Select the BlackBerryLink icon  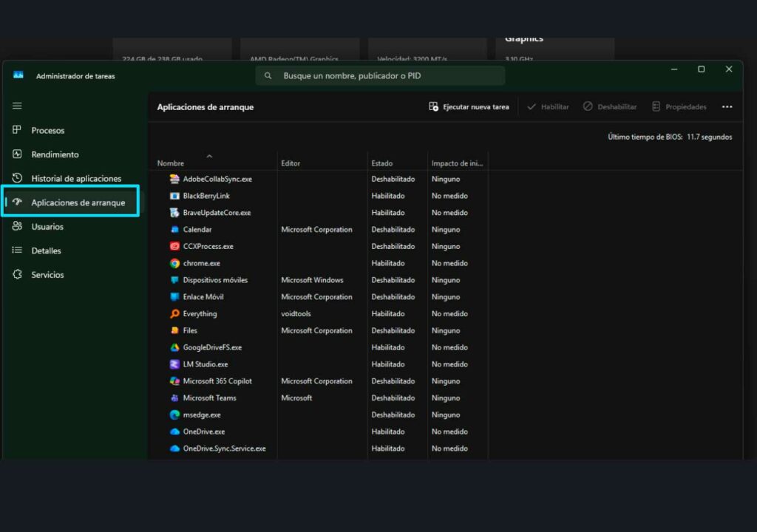(x=174, y=196)
